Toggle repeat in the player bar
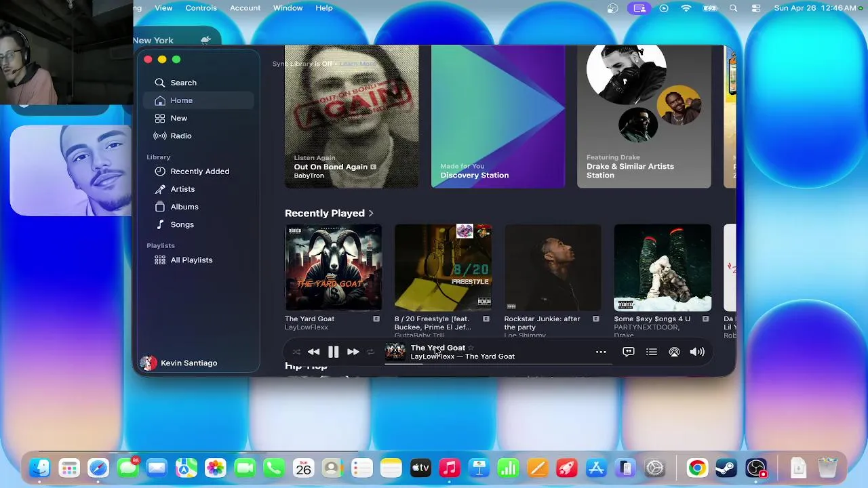This screenshot has width=868, height=488. [370, 352]
